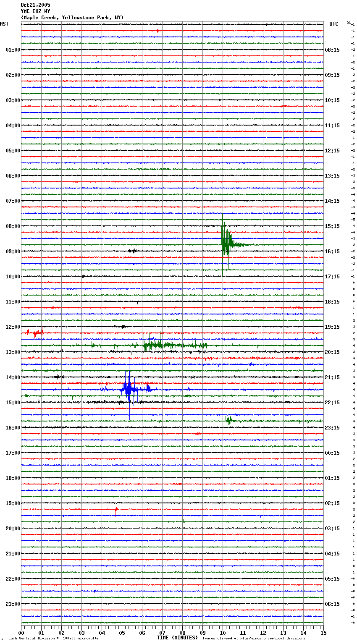This screenshot has height=644, width=357.
Task: Click the TIME (MINUTES) axis title
Action: 177,638
